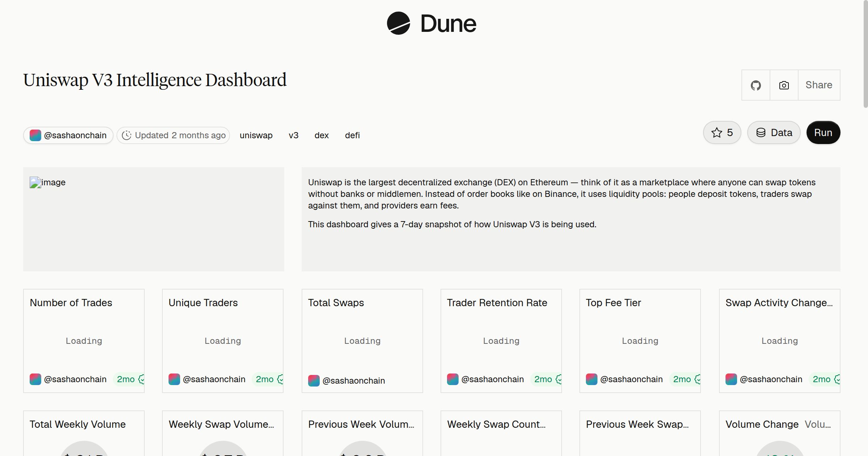Viewport: 868px width, 456px height.
Task: Star the dashboard with 5 stars
Action: point(722,132)
